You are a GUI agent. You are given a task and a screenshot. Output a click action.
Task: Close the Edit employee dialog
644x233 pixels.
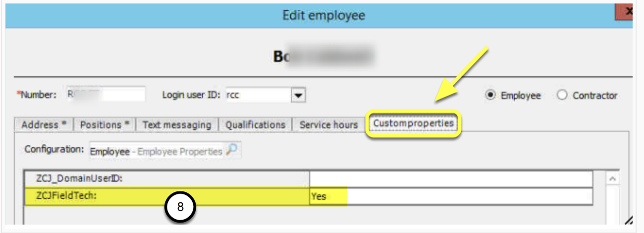[625, 11]
